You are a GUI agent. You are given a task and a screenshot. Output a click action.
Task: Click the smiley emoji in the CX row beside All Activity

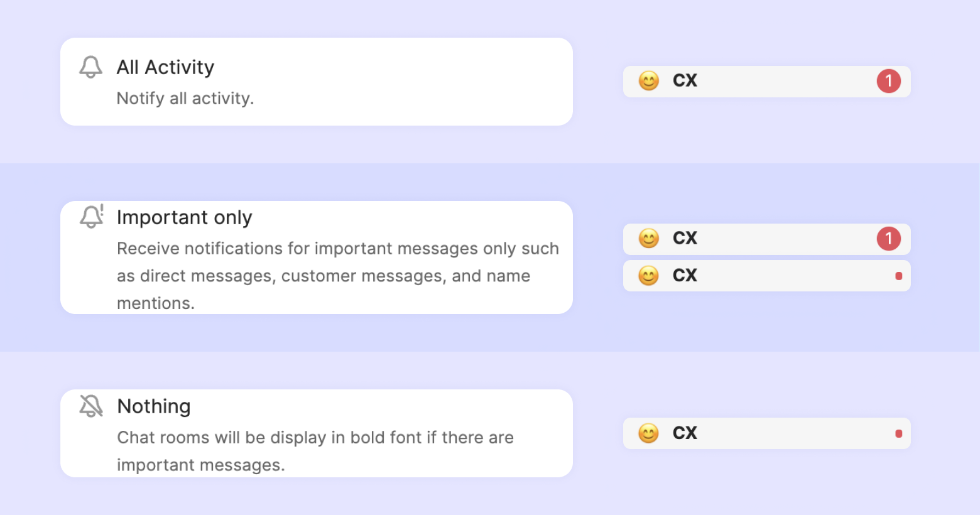(648, 81)
